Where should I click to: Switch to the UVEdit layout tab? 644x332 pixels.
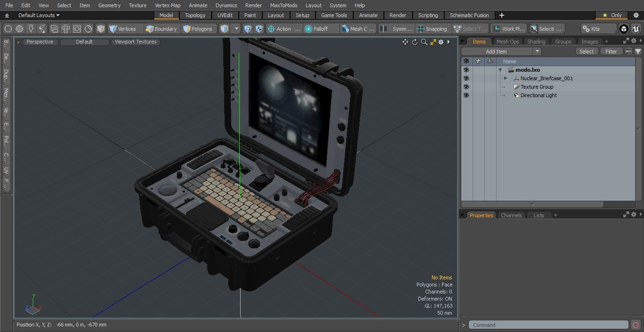(x=225, y=15)
